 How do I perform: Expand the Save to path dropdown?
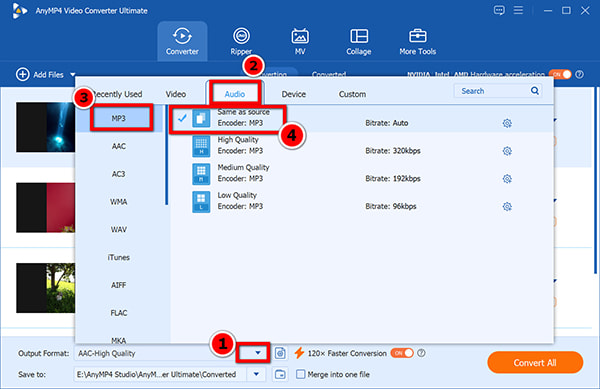(x=256, y=374)
